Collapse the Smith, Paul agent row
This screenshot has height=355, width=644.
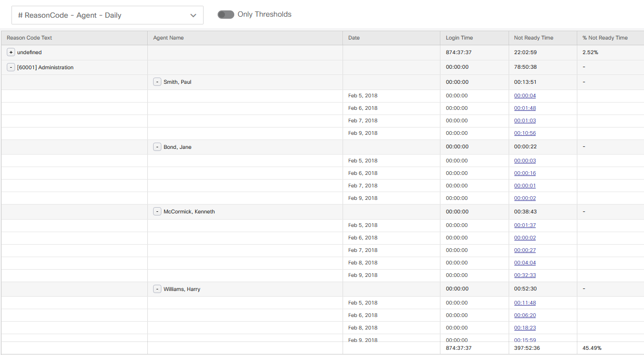point(157,82)
